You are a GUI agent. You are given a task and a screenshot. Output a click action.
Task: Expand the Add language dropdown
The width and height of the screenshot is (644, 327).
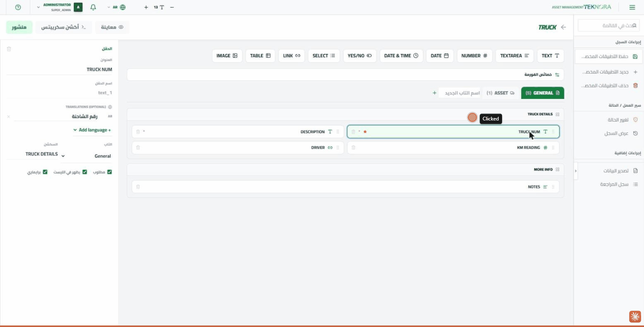(92, 130)
